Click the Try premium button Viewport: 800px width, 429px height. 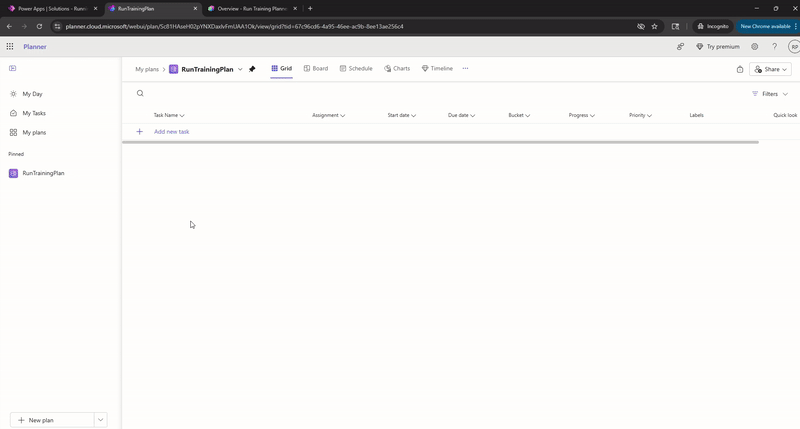(719, 46)
